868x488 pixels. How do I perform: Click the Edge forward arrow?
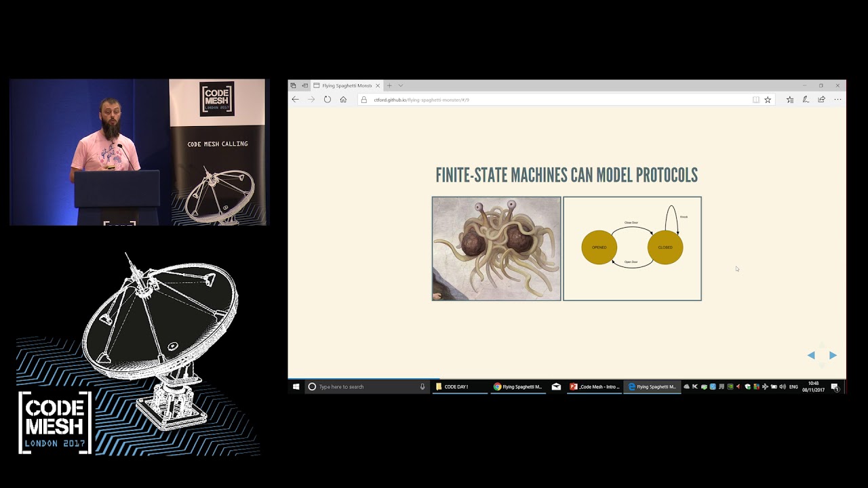point(311,100)
